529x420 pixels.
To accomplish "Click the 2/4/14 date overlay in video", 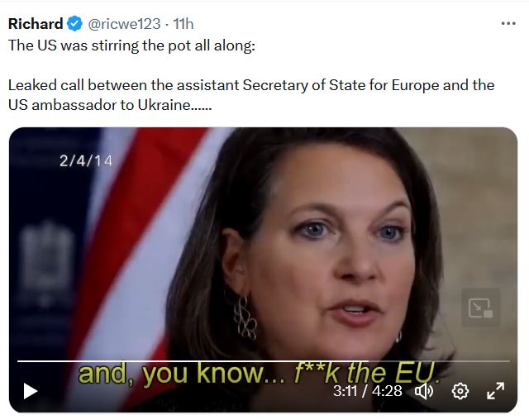I will pyautogui.click(x=86, y=161).
